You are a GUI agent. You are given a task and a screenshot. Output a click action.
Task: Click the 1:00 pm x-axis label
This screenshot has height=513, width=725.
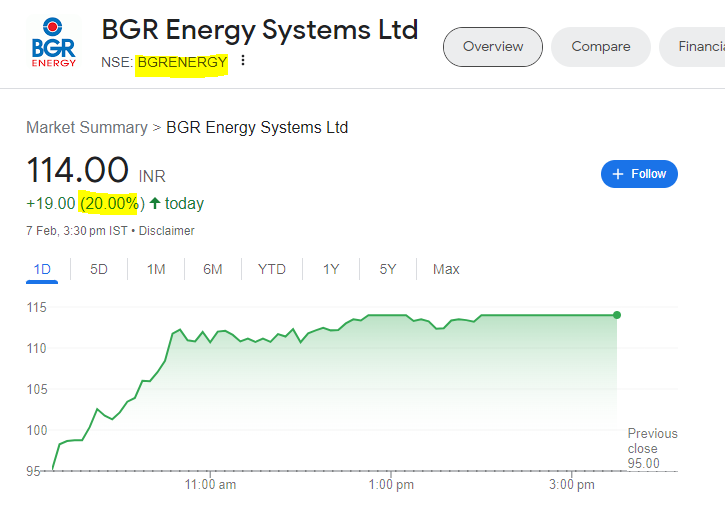[x=391, y=484]
